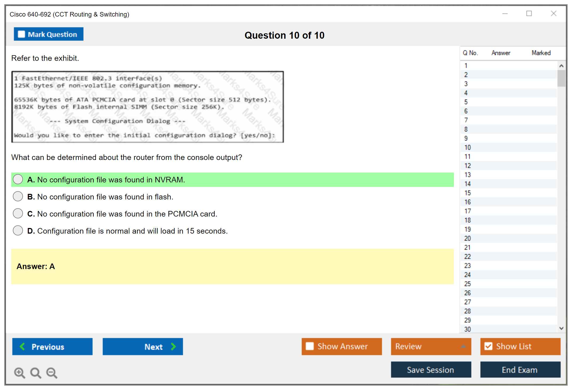Select question 15 in the list
The height and width of the screenshot is (392, 574).
pos(467,193)
